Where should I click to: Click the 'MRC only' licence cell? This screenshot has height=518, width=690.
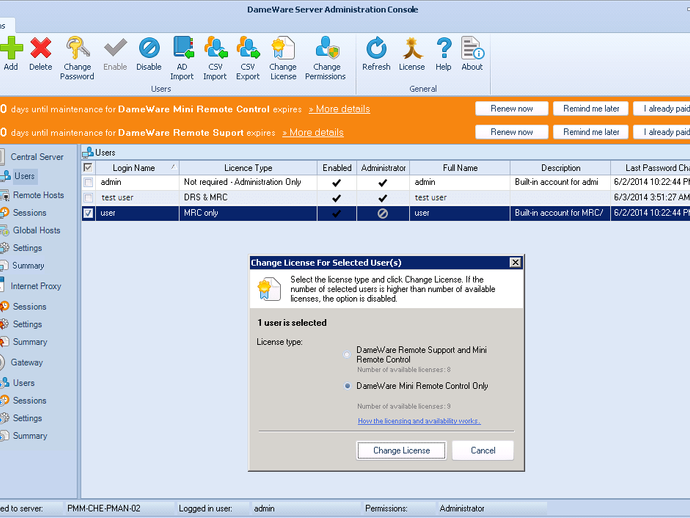coord(248,213)
